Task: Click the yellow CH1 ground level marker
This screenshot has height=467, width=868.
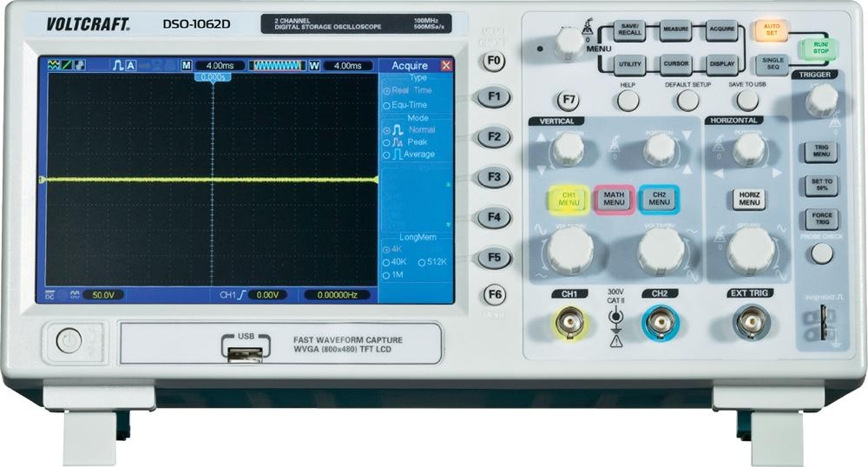Action: pyautogui.click(x=42, y=180)
